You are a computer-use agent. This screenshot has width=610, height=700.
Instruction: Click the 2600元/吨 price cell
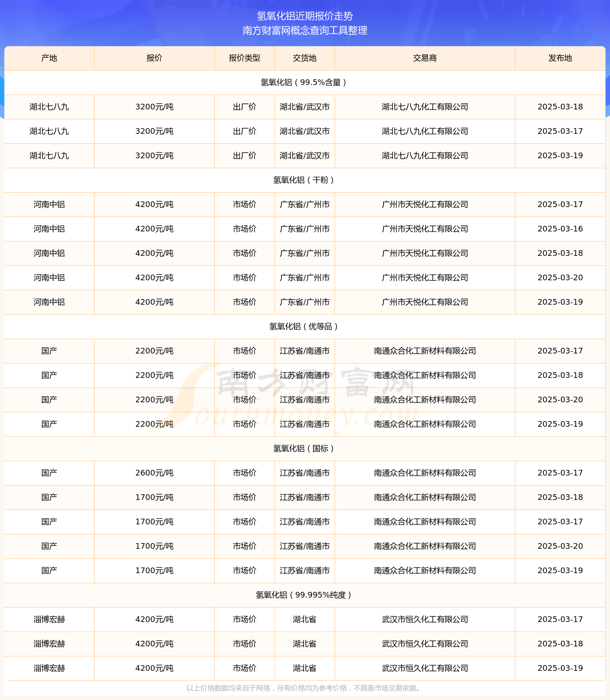click(x=154, y=473)
